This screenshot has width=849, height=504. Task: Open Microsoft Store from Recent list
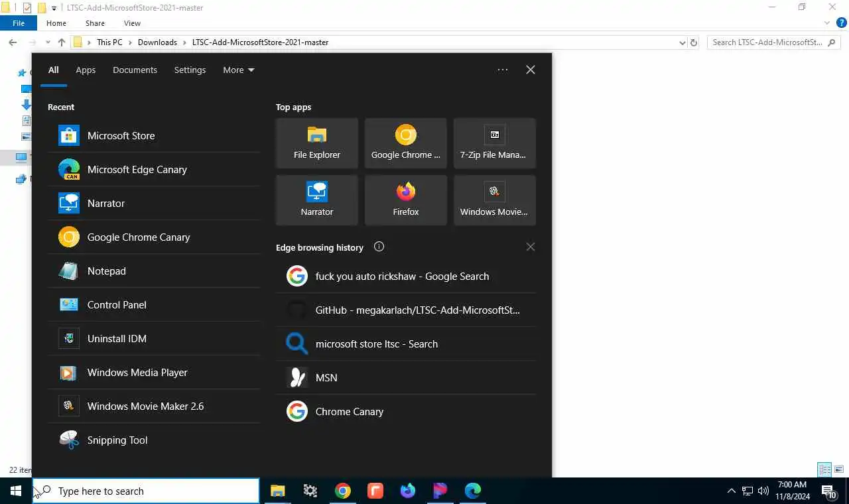coord(154,135)
